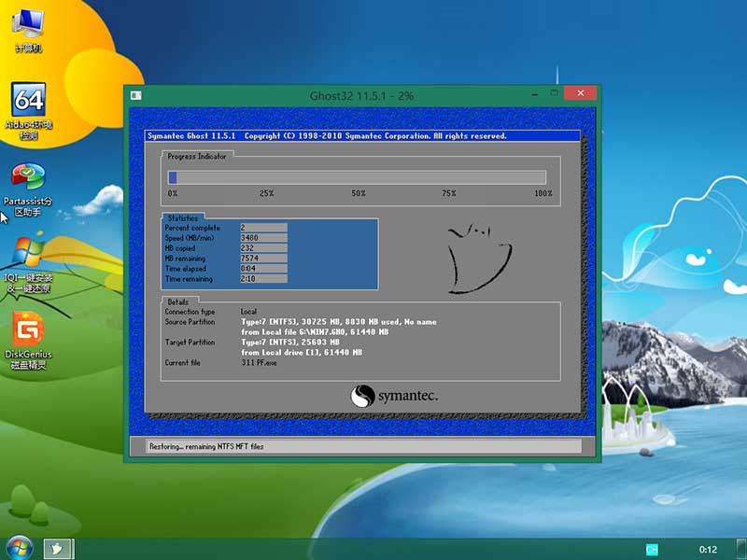This screenshot has height=560, width=747.
Task: Click the source file line G:\WIN7.GHO
Action: coord(315,332)
